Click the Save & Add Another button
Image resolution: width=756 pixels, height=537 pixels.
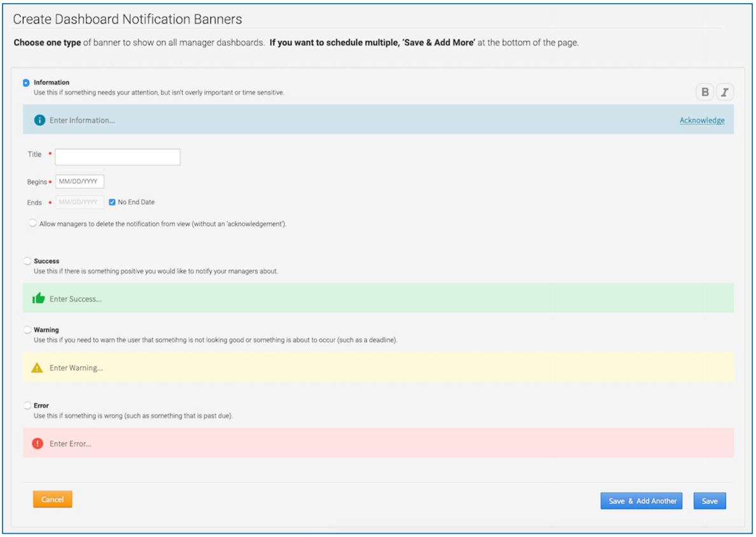click(x=641, y=501)
